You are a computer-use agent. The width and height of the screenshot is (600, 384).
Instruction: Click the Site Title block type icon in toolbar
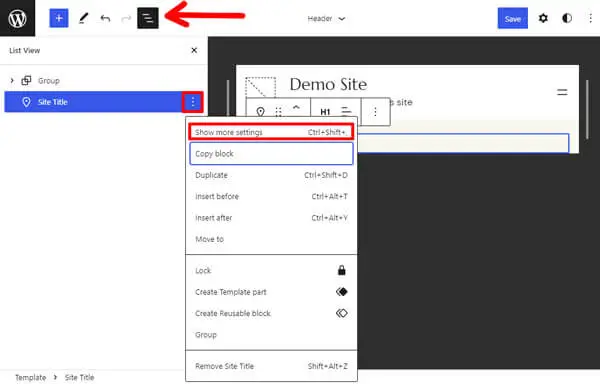click(260, 112)
